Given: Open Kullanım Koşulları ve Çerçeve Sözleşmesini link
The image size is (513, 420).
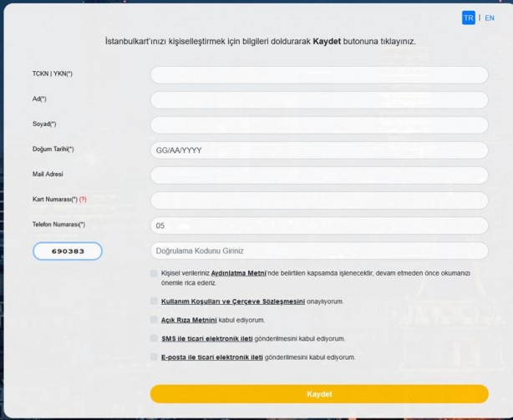Looking at the screenshot, I should pos(233,301).
